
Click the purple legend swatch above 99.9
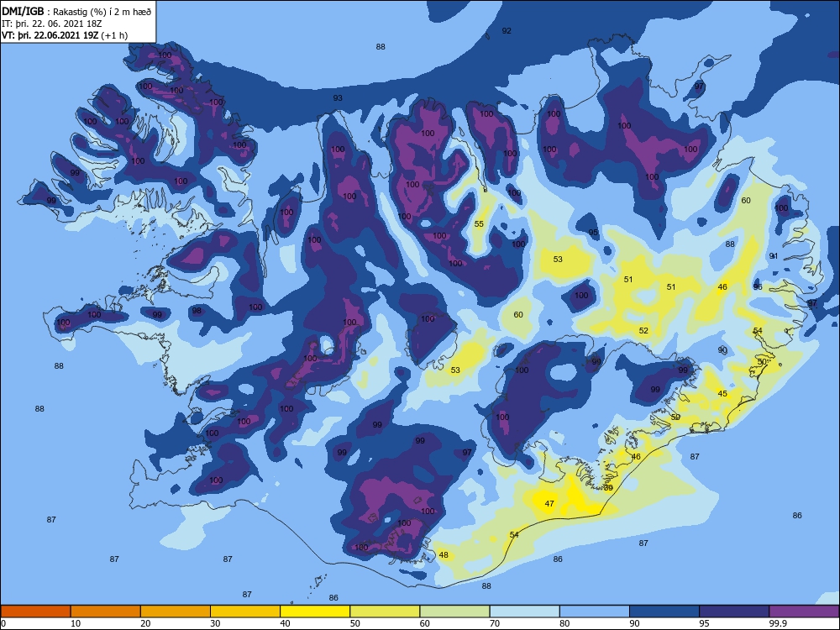tap(804, 612)
